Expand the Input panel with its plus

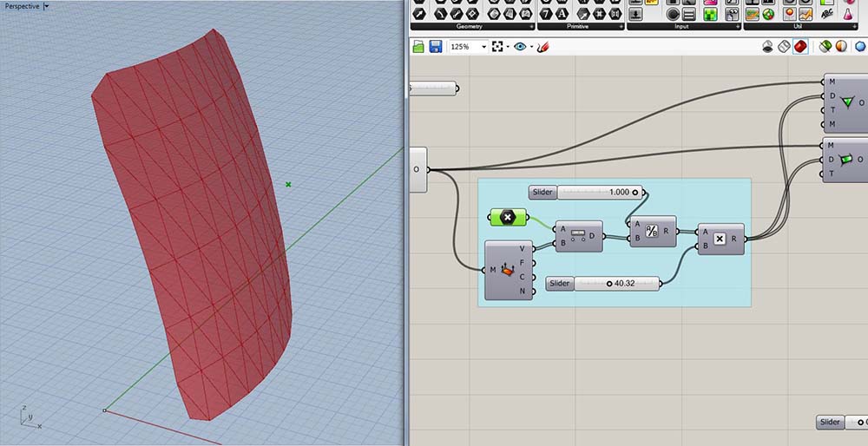click(x=737, y=27)
